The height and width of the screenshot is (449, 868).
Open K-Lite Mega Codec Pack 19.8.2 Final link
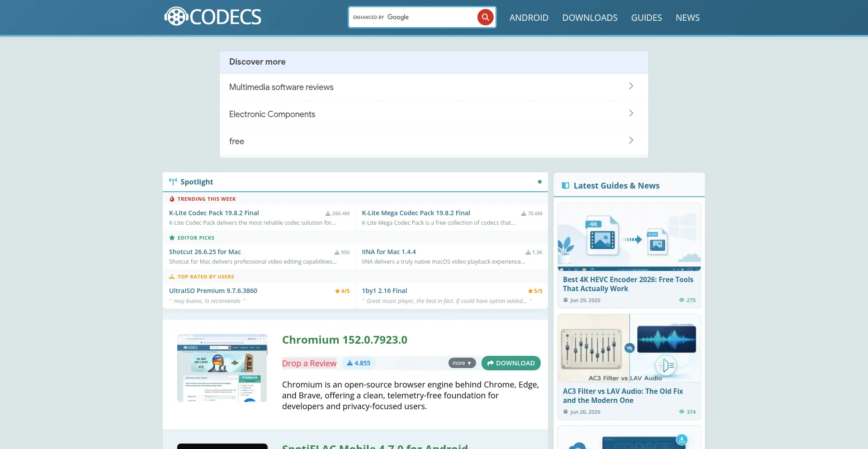pyautogui.click(x=416, y=213)
